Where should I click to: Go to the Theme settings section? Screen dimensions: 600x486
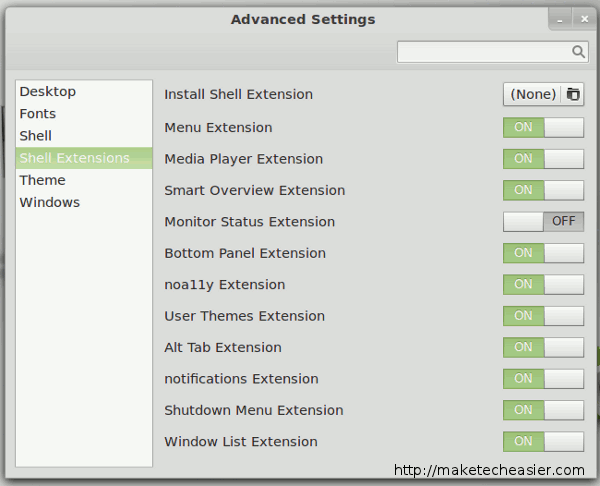click(42, 180)
